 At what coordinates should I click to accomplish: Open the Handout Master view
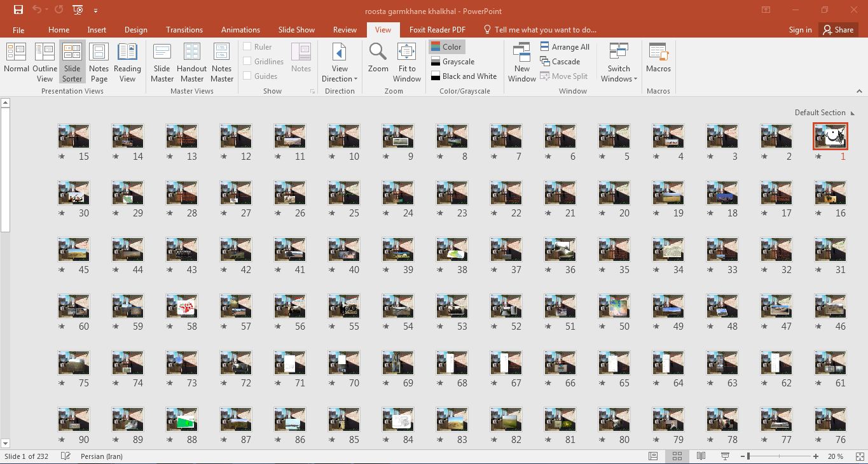[191, 62]
